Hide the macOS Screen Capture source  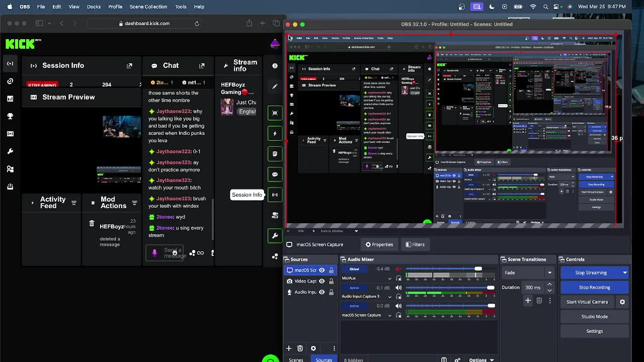point(322,270)
